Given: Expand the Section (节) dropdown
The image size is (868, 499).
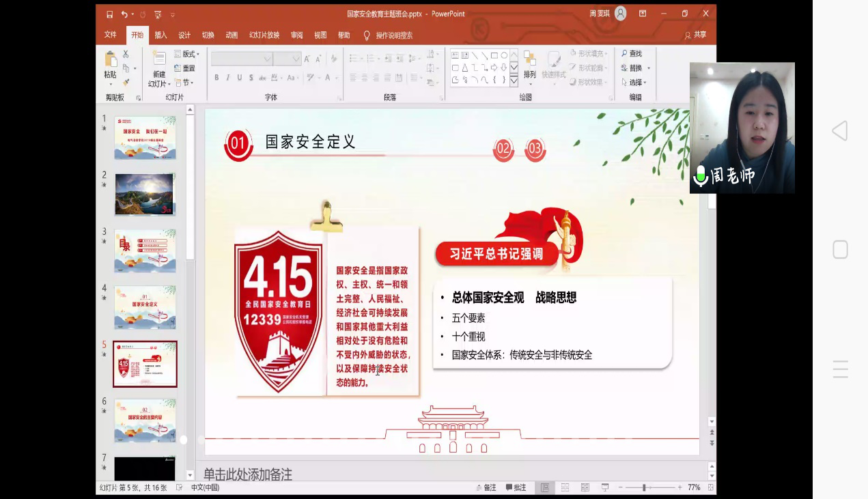Looking at the screenshot, I should coord(185,83).
